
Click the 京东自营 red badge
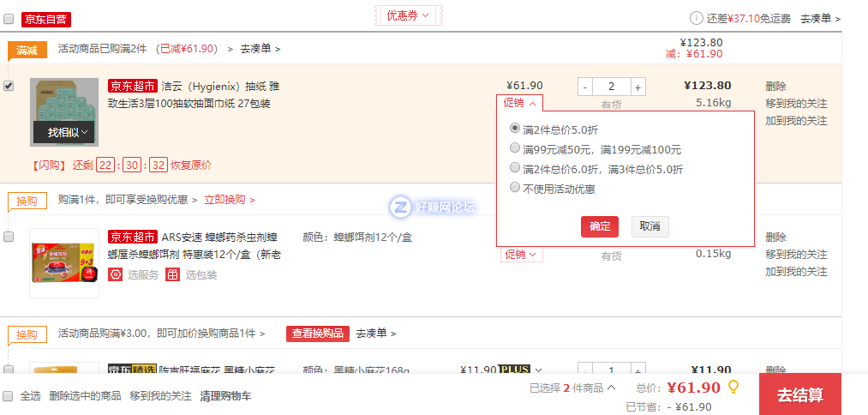tap(46, 20)
